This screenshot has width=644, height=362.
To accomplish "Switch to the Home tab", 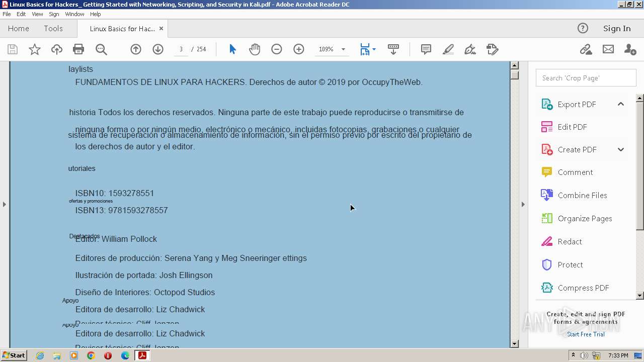I will coord(19,29).
